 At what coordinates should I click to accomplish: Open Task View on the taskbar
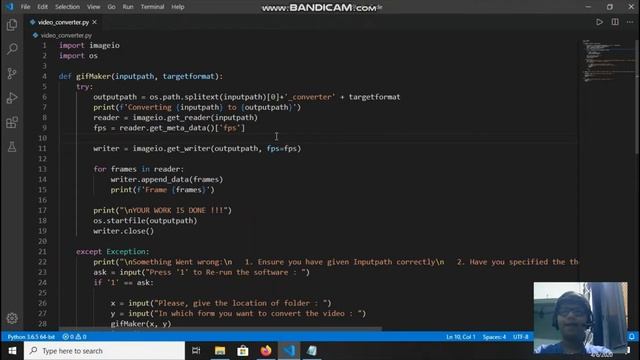[x=196, y=351]
